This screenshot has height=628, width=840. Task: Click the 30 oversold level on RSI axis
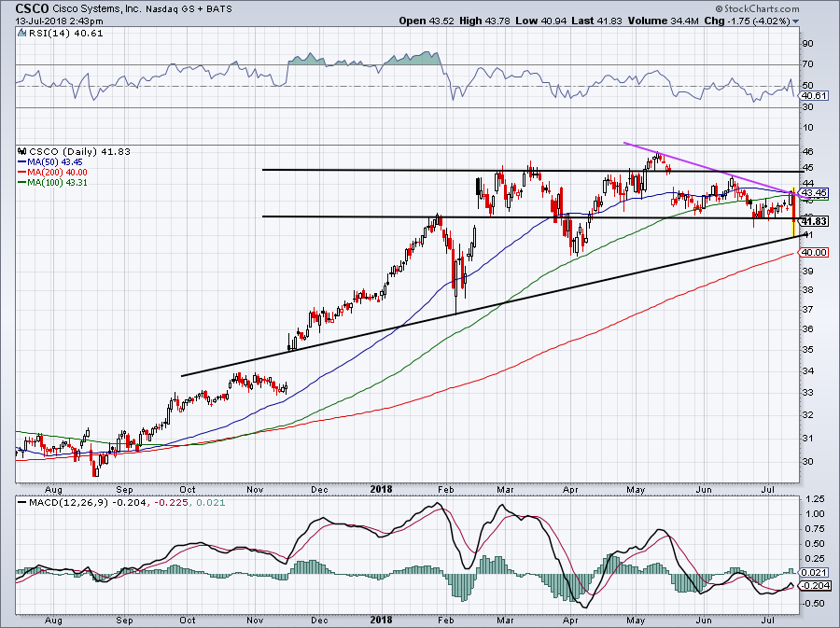coord(808,107)
